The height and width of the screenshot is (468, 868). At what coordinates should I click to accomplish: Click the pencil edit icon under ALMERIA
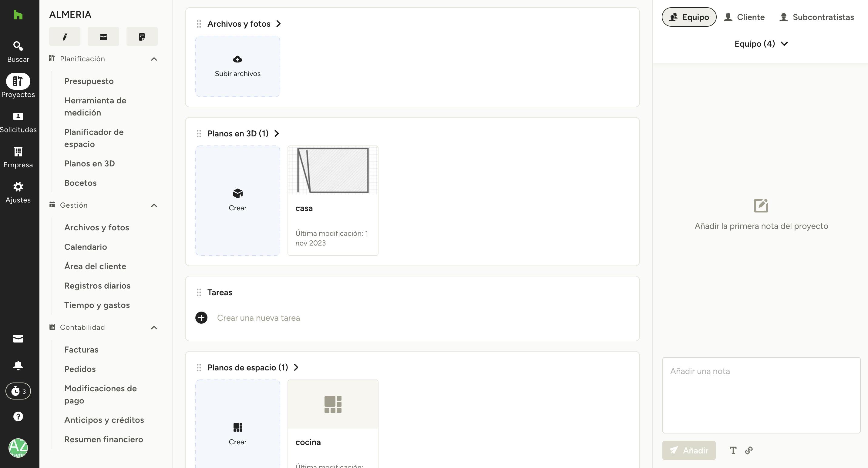(x=65, y=36)
